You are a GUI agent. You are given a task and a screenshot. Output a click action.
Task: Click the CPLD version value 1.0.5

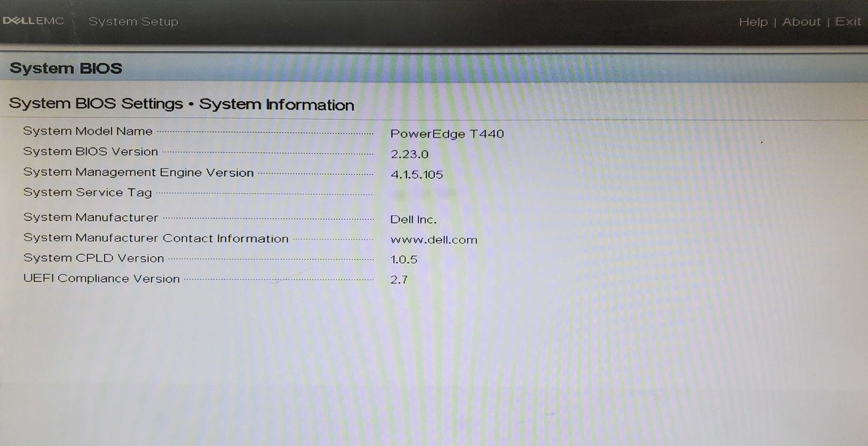(403, 260)
